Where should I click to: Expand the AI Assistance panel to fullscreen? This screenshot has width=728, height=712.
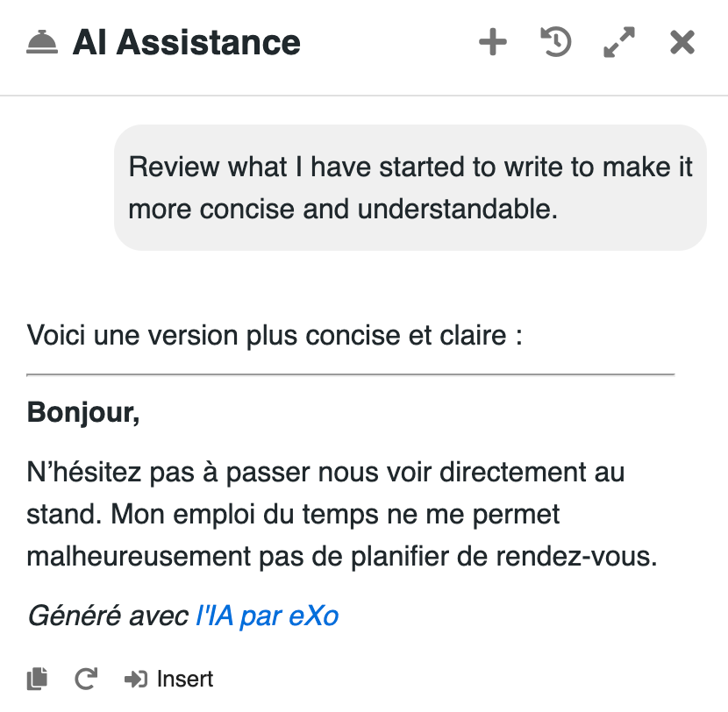619,42
